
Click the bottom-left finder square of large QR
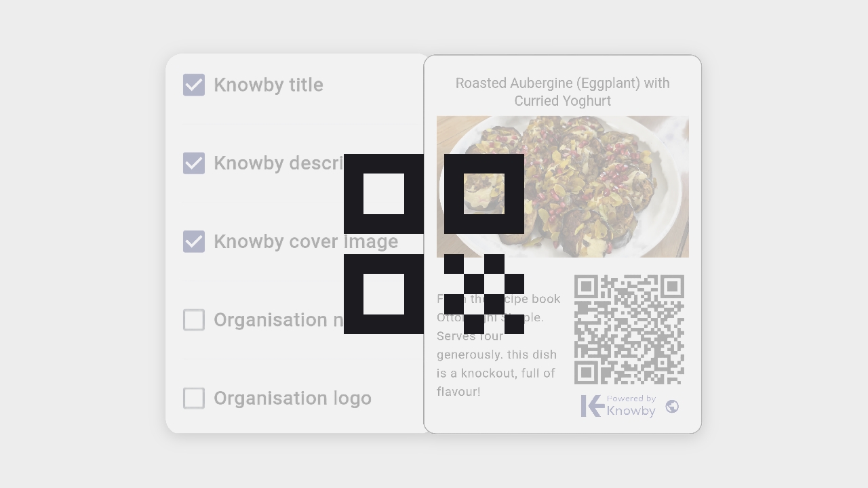pyautogui.click(x=384, y=294)
